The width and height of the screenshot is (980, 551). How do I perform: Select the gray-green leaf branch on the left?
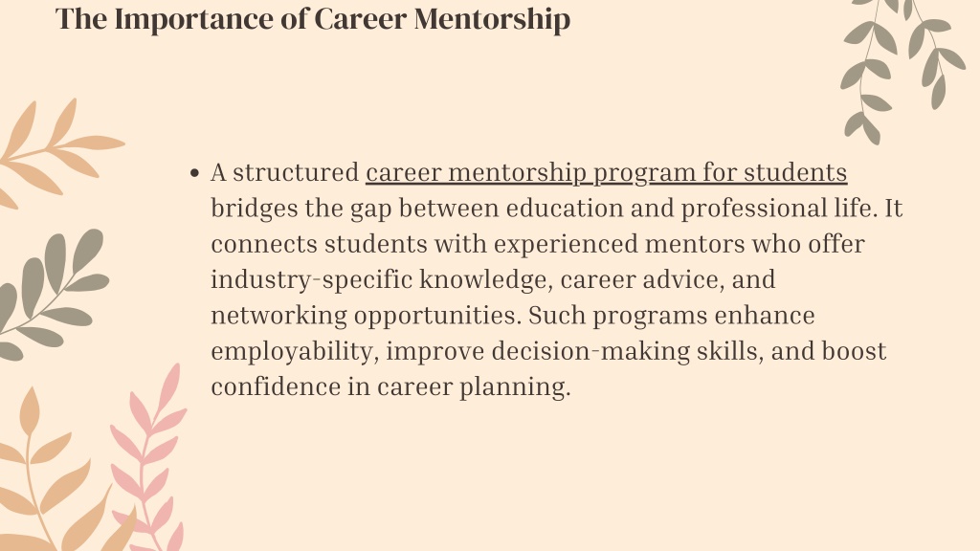point(54,295)
